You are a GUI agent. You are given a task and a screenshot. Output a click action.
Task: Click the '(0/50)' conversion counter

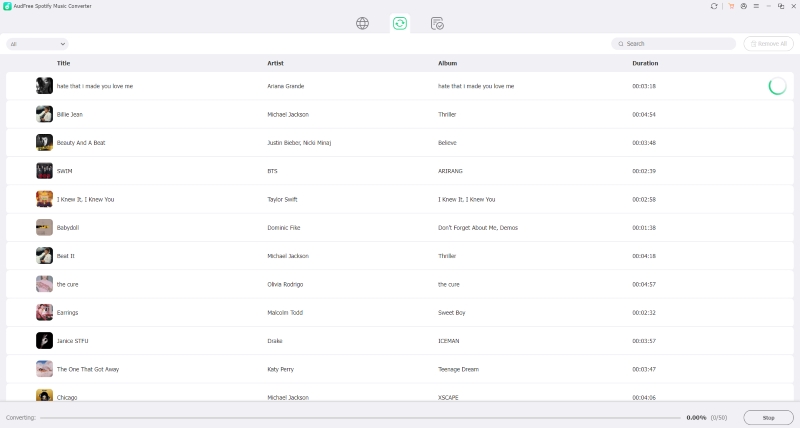coord(719,418)
